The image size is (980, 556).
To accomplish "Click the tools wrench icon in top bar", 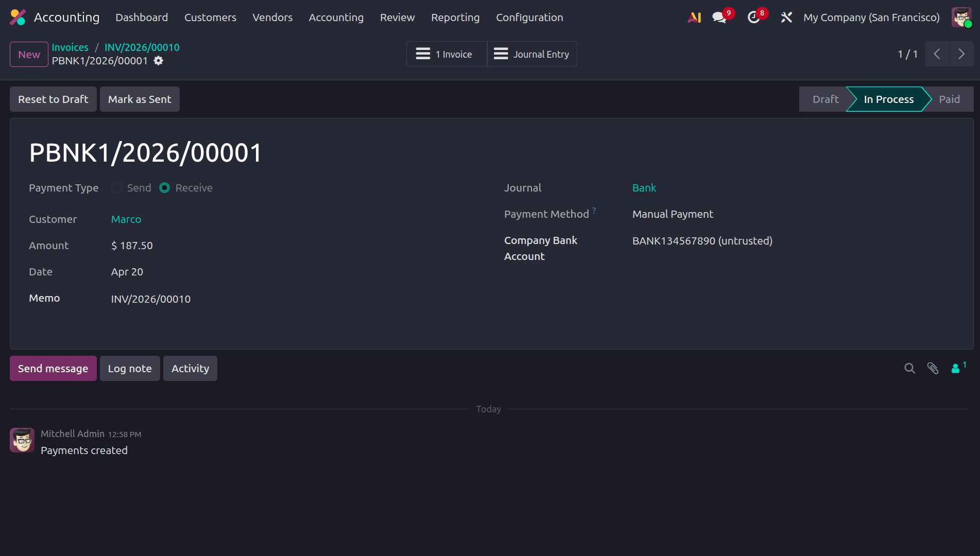I will [786, 17].
